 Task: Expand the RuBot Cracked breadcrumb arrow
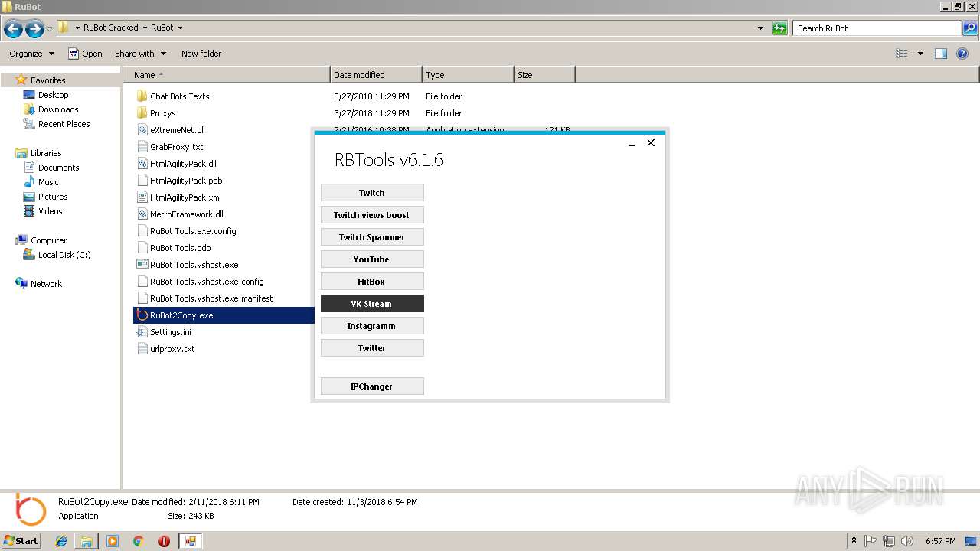point(145,28)
